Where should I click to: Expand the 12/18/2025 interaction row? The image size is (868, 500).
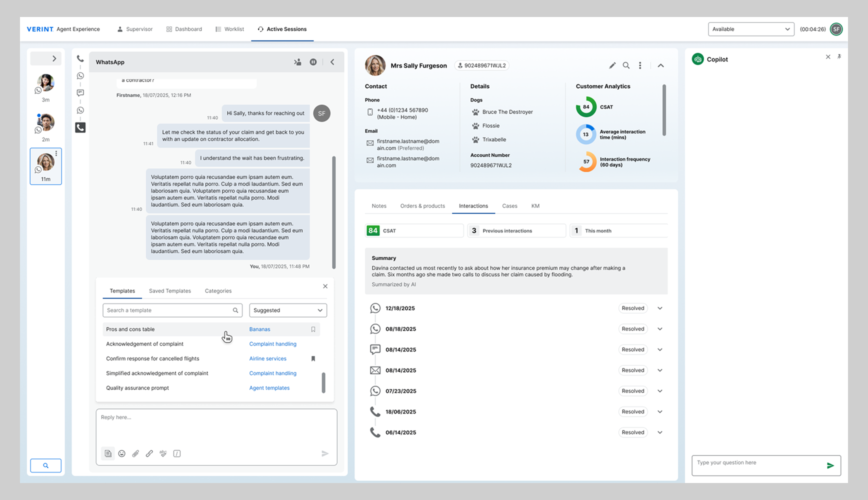[x=660, y=308]
